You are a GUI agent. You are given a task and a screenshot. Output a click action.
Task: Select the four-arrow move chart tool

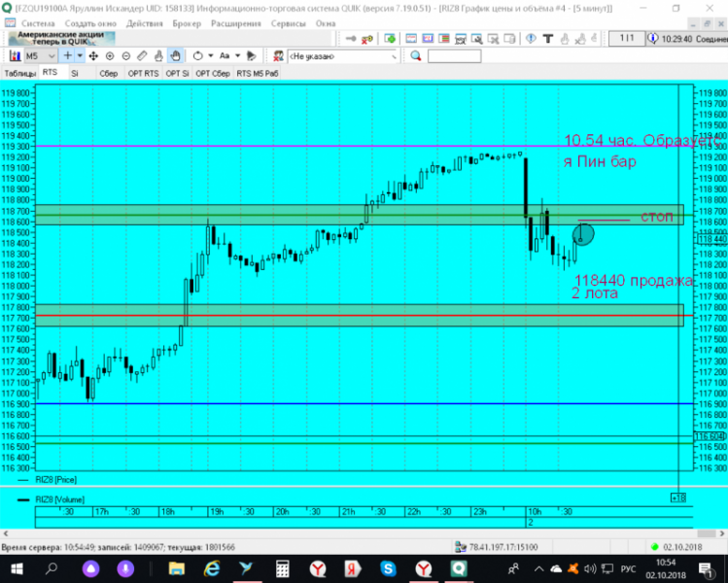pyautogui.click(x=93, y=56)
